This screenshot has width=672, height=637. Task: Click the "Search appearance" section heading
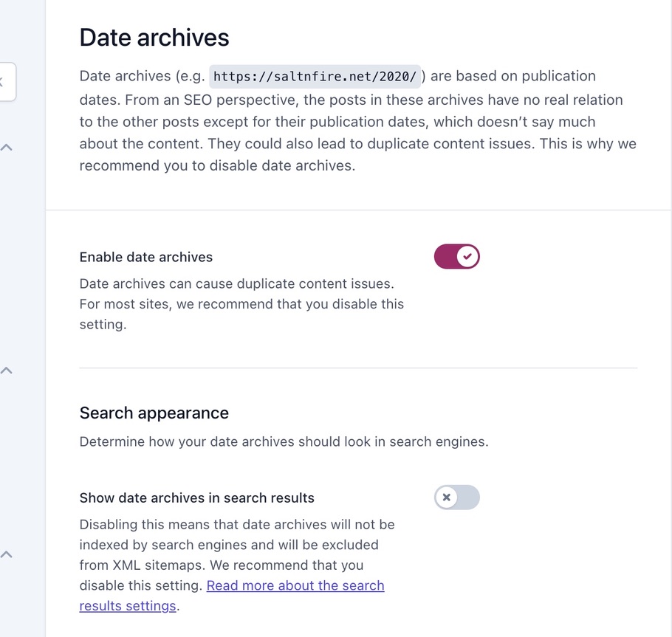click(x=154, y=413)
